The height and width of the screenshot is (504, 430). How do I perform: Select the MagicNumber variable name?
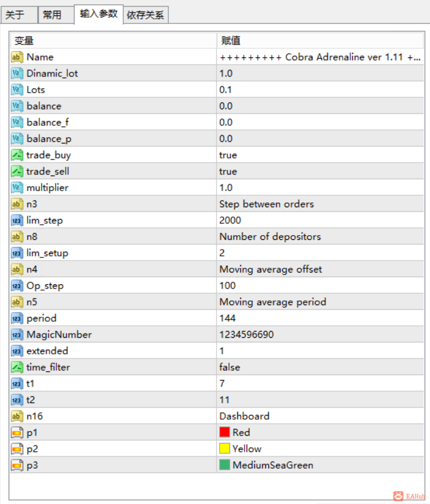(59, 335)
